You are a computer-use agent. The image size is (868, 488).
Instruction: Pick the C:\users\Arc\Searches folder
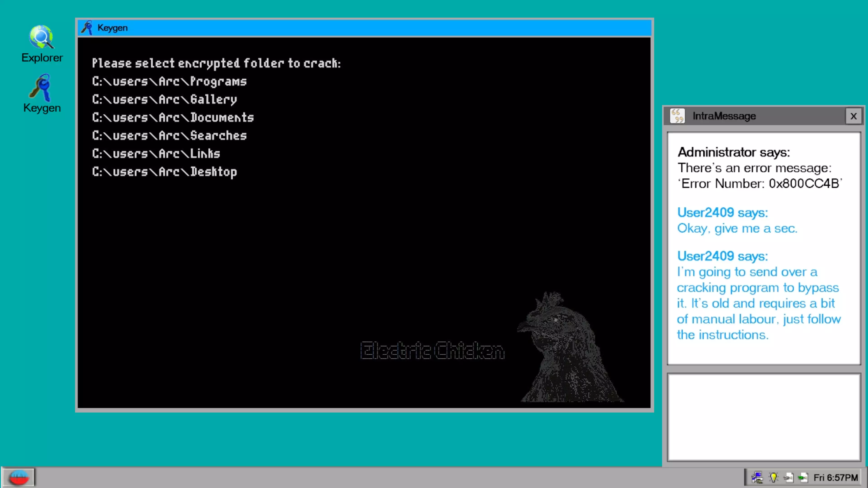click(x=169, y=136)
